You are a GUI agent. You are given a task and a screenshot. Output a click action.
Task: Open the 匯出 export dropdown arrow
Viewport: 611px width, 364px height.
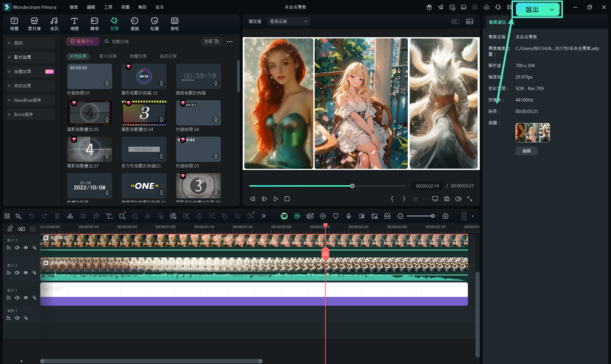click(552, 10)
